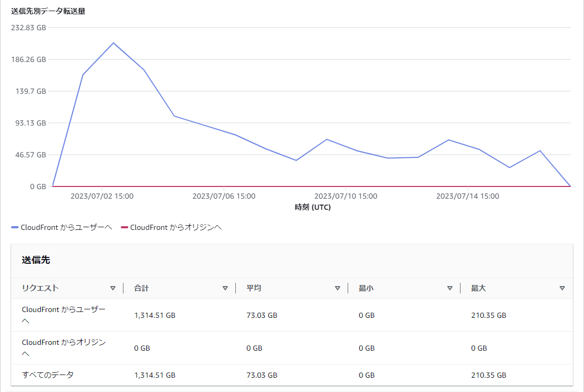Click the 最大 column header label
584x392 pixels.
[x=479, y=288]
